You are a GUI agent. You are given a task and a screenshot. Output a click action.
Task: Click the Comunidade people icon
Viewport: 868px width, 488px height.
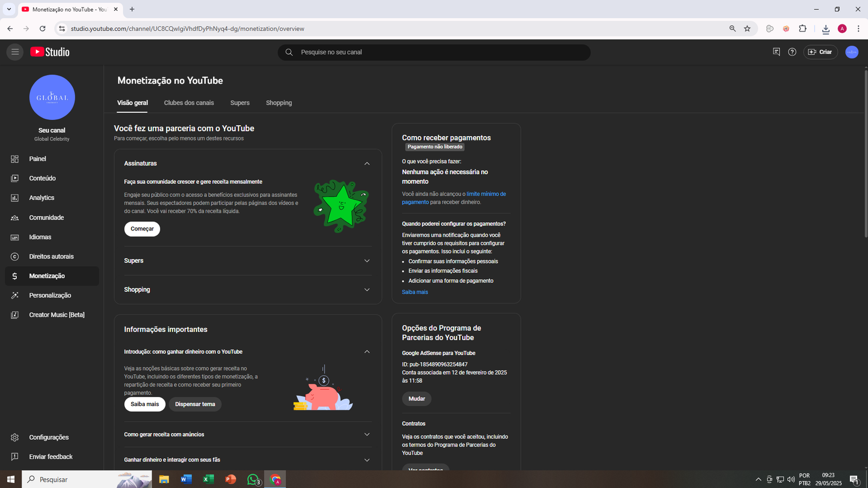tap(15, 217)
